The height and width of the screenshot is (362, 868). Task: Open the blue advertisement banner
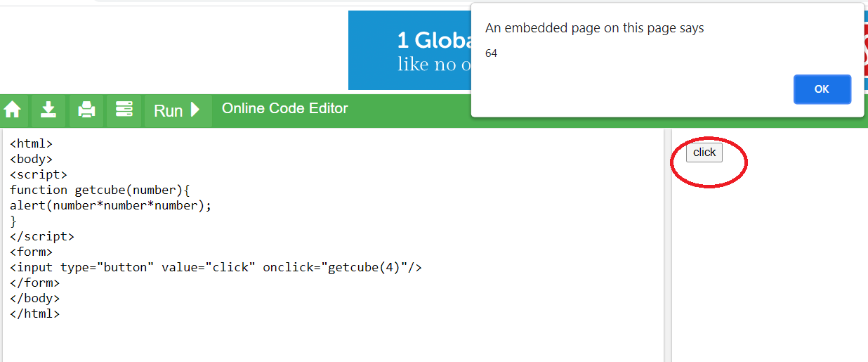[x=409, y=50]
